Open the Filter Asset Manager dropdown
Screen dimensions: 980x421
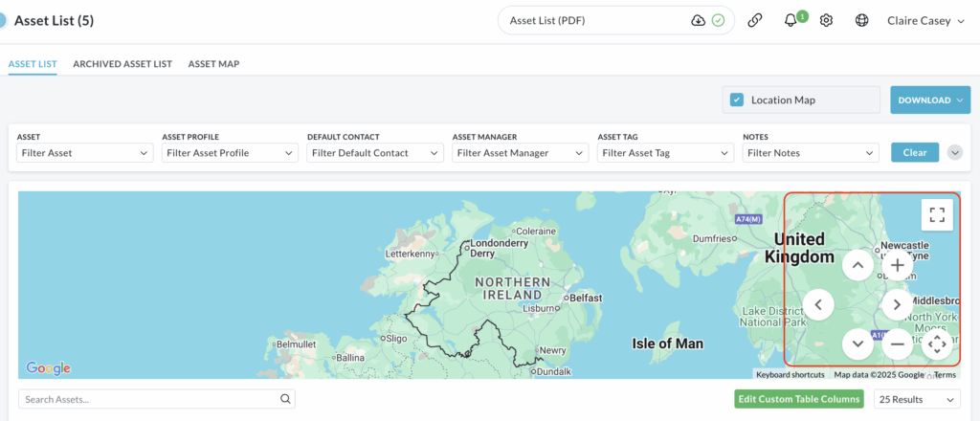[520, 153]
